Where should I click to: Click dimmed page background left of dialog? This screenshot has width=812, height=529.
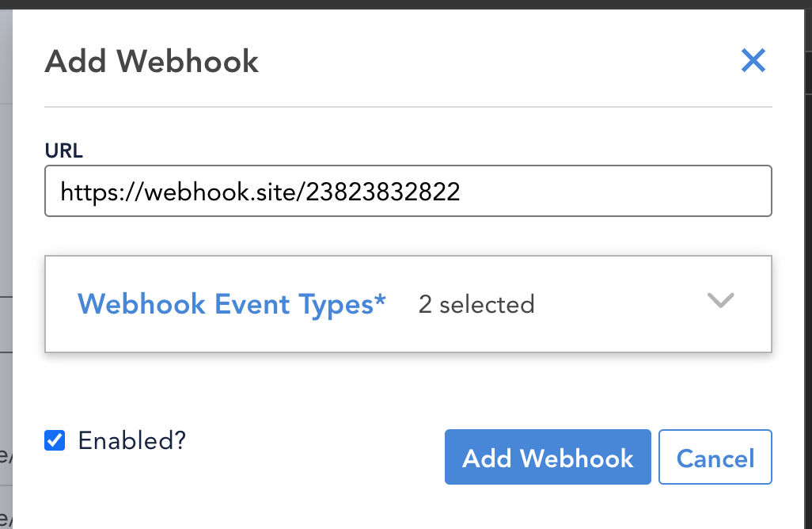(x=6, y=207)
